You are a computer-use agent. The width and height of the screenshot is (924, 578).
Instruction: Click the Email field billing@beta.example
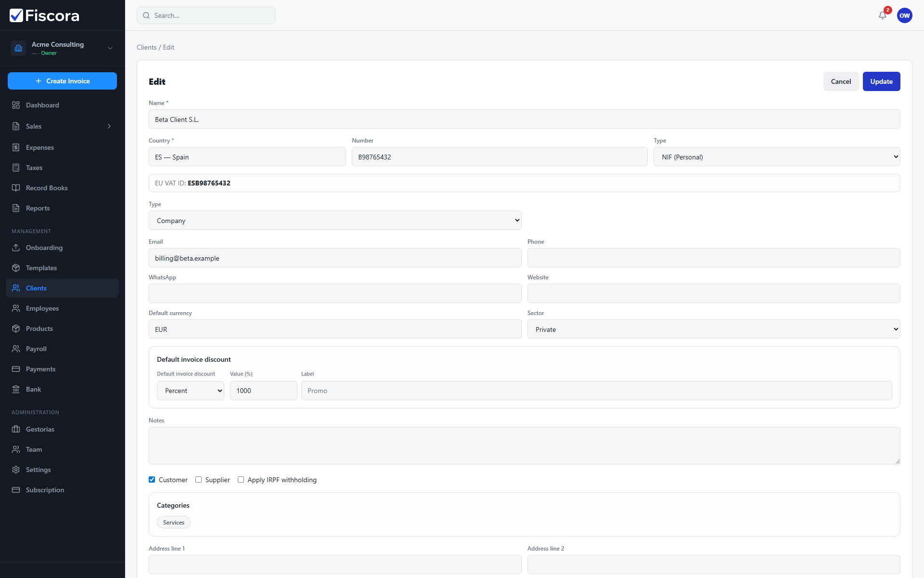click(x=335, y=258)
